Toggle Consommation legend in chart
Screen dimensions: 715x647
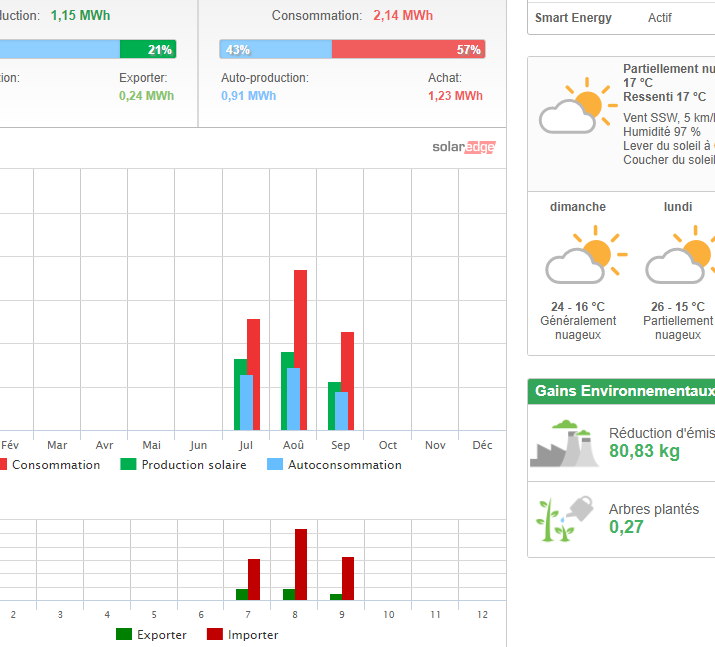[49, 465]
